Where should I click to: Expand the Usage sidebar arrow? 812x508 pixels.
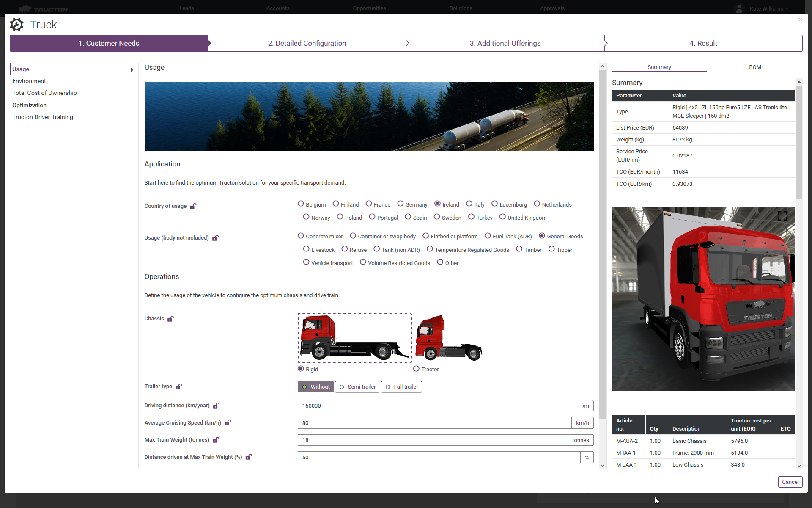point(132,70)
